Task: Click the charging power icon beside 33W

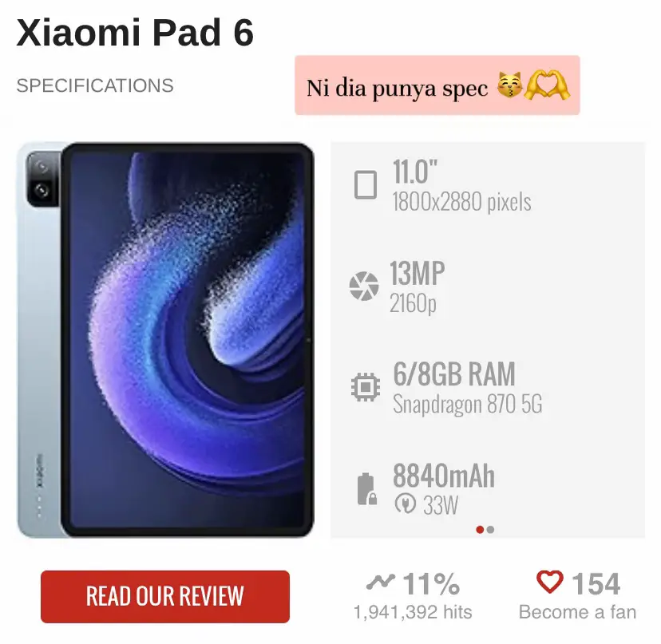Action: tap(405, 504)
